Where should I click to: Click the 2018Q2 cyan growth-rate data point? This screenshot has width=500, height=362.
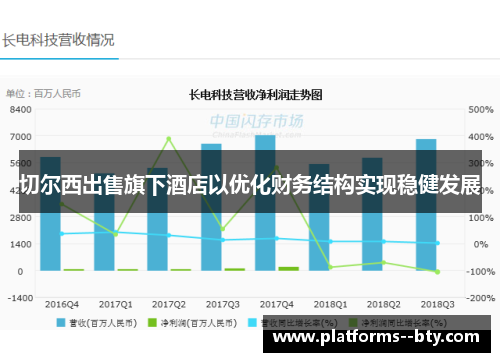384,242
